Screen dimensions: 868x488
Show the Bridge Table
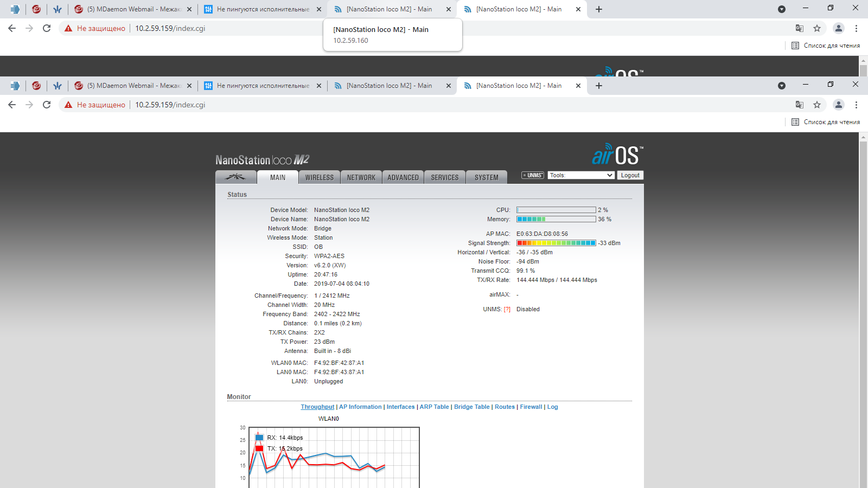point(471,407)
